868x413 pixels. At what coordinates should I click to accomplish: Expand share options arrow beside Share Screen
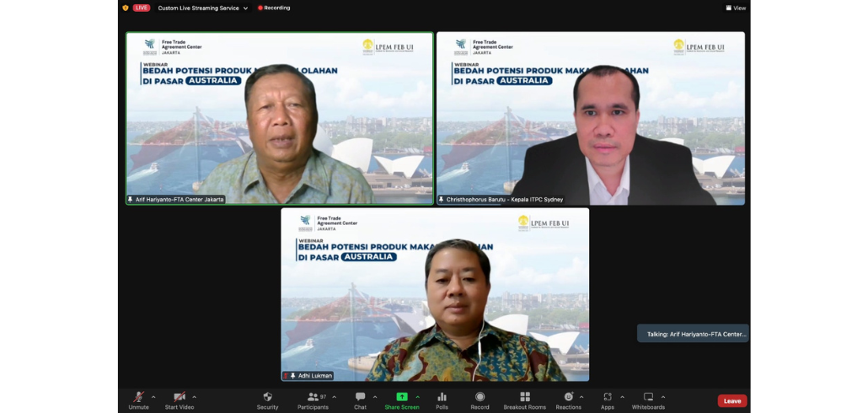click(x=417, y=396)
